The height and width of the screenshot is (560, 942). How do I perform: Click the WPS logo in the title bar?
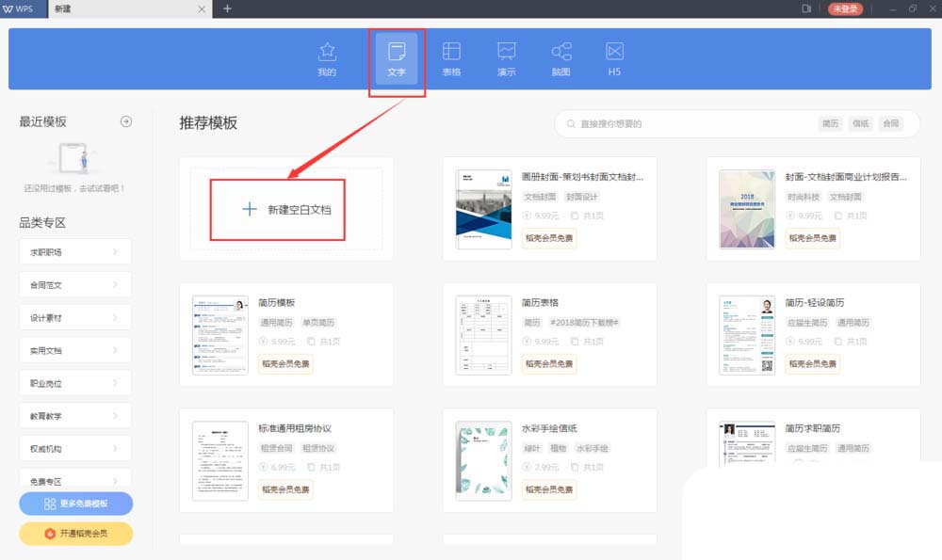point(16,8)
